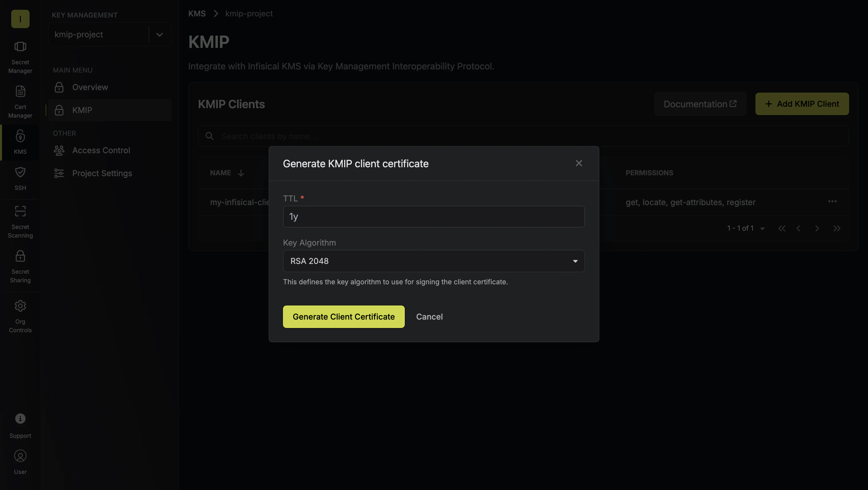Go to next page of clients
Screen dimensions: 868x490
point(817,228)
